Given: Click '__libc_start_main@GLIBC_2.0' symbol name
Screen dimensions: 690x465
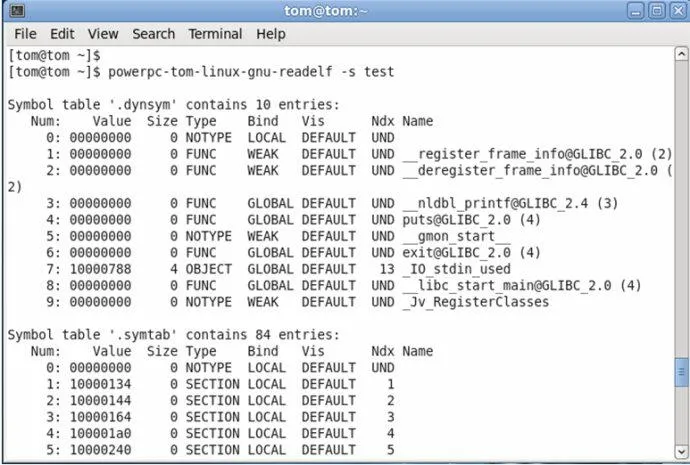Looking at the screenshot, I should click(x=506, y=286).
